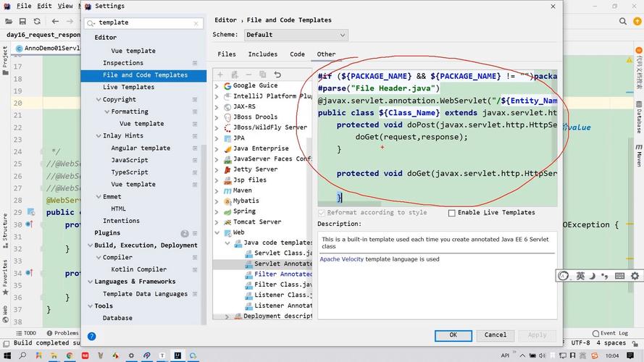644x362 pixels.
Task: Click the Search Everywhere magnifier icon
Action: click(623, 21)
